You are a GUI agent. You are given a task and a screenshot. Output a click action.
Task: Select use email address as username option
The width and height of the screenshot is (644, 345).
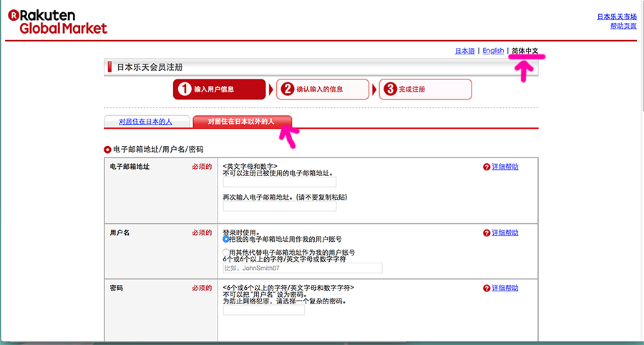point(227,239)
